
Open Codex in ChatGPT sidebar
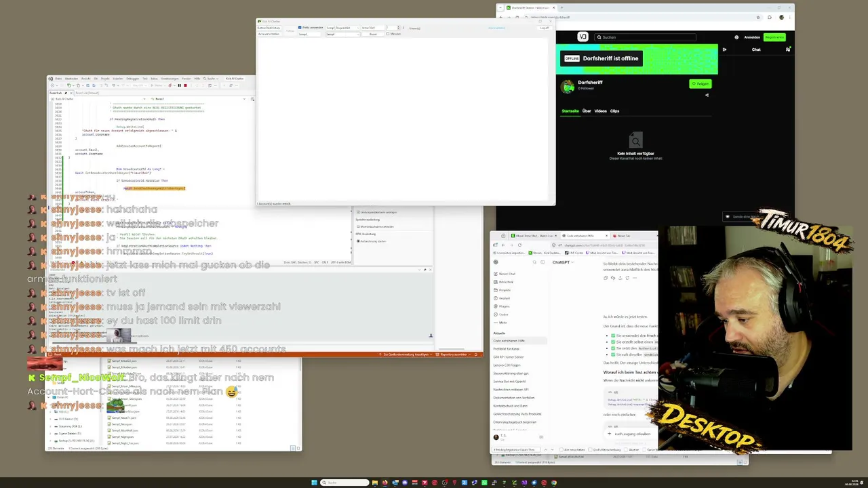point(500,314)
